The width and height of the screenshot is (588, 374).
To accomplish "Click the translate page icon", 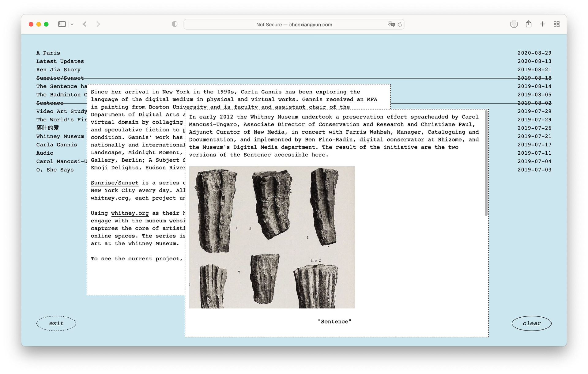I will point(391,24).
